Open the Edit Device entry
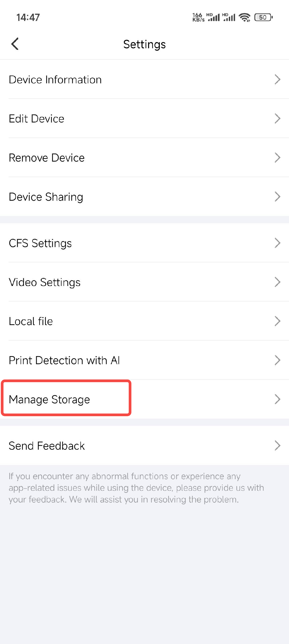This screenshot has width=289, height=644. 37,119
